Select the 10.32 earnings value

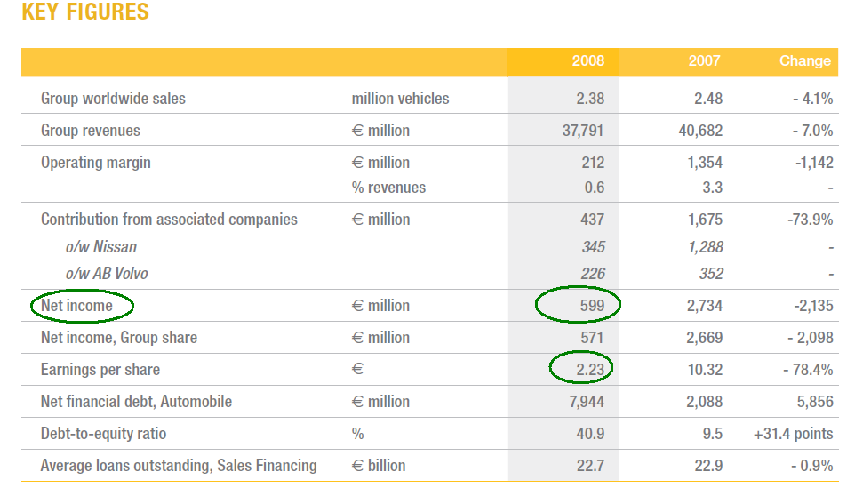(x=705, y=370)
